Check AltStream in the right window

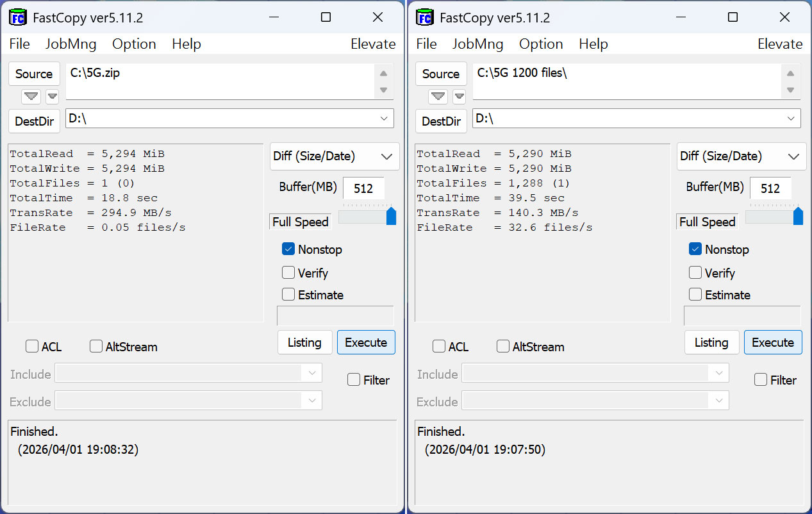click(x=503, y=347)
